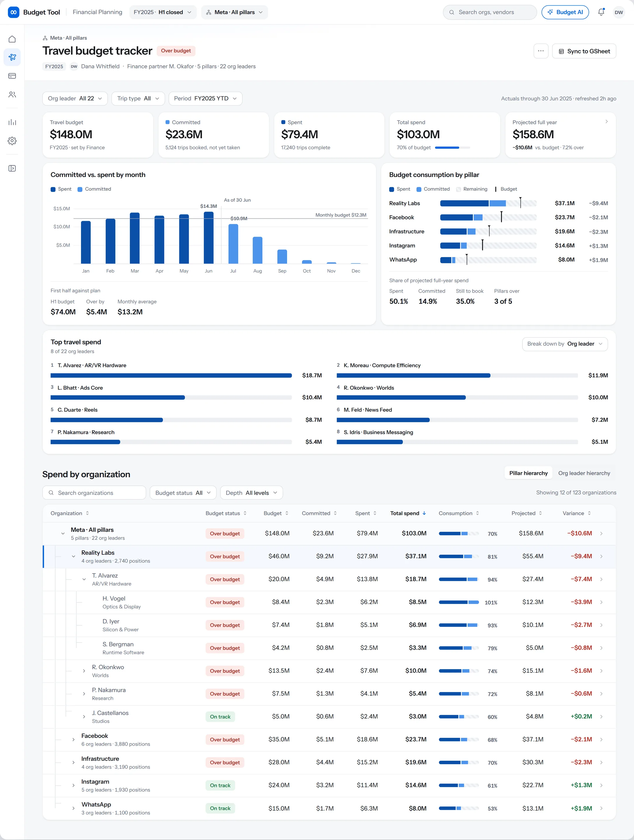
Task: Open the Meta · All pillars selector in header
Action: tap(235, 12)
